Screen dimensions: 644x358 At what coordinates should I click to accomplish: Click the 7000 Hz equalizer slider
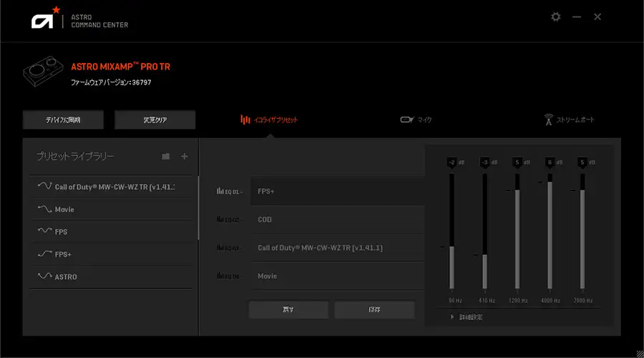(x=582, y=231)
